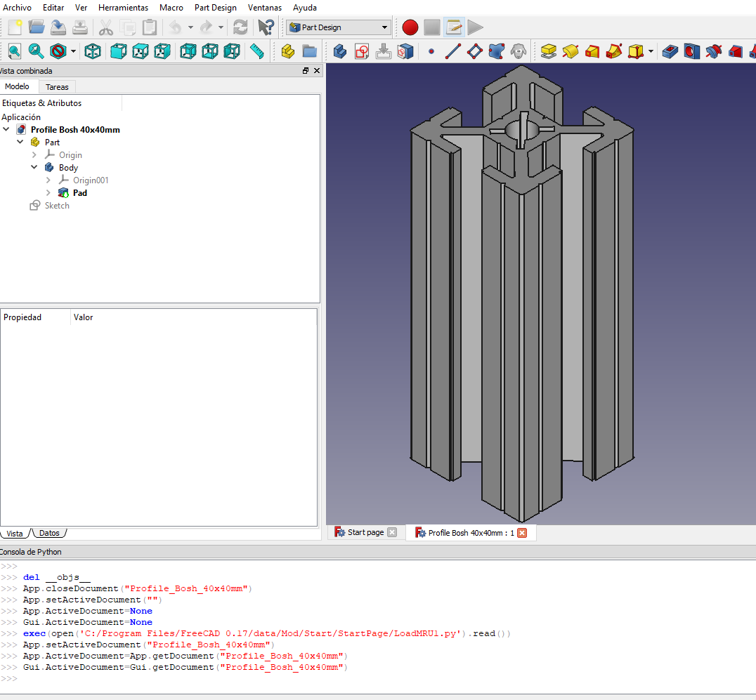Click the Create new sketch icon

362,51
